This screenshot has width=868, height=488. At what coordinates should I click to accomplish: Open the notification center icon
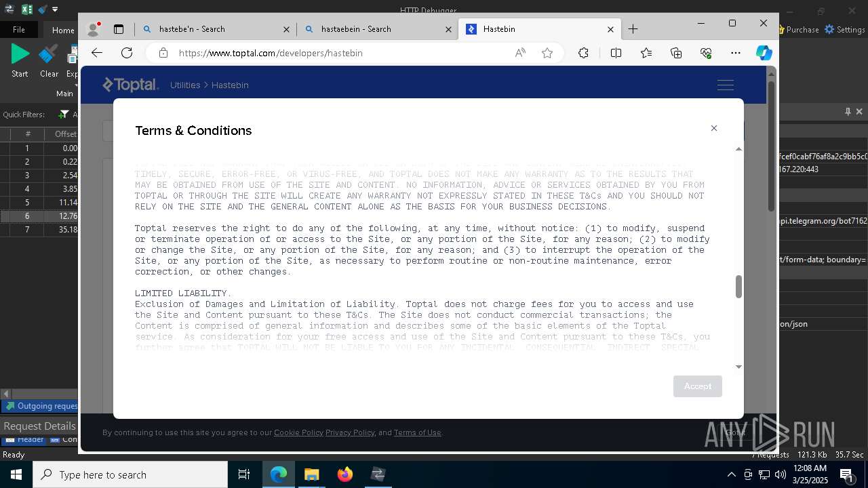846,474
